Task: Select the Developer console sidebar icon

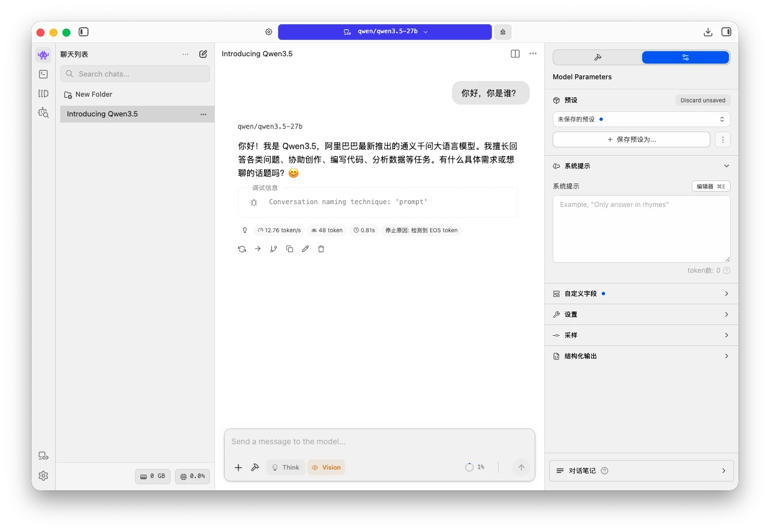Action: [43, 74]
